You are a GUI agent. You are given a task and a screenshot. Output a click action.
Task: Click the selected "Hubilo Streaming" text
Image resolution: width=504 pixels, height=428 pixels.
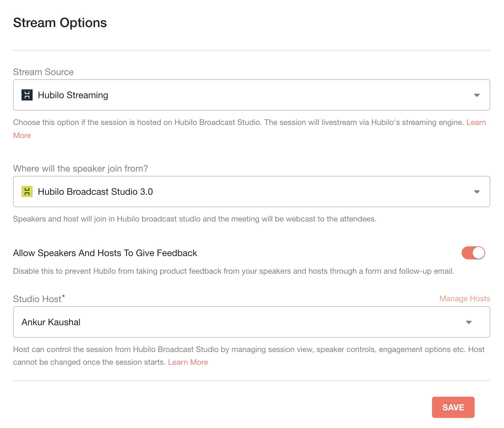pos(73,95)
